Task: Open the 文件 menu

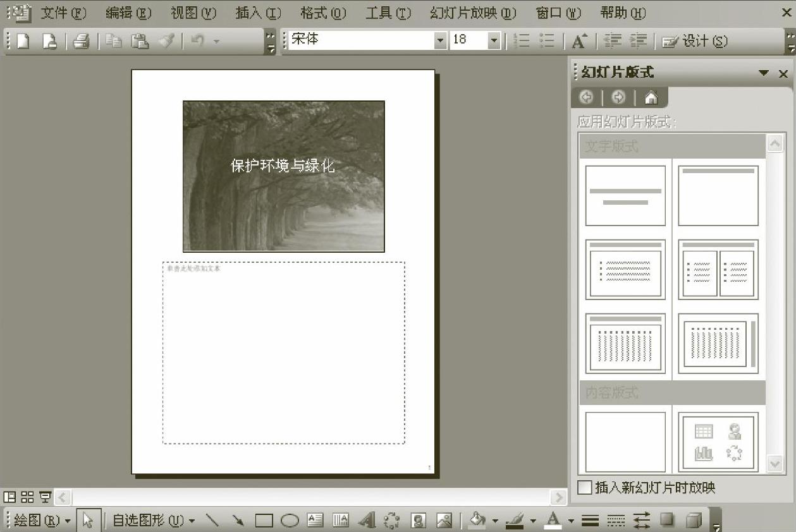Action: coord(63,13)
